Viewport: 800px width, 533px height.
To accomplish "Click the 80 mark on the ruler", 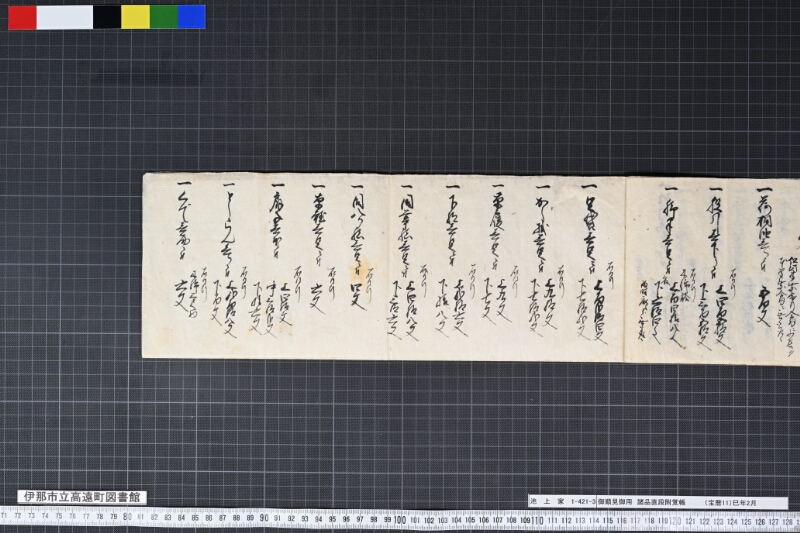I will pyautogui.click(x=128, y=517).
